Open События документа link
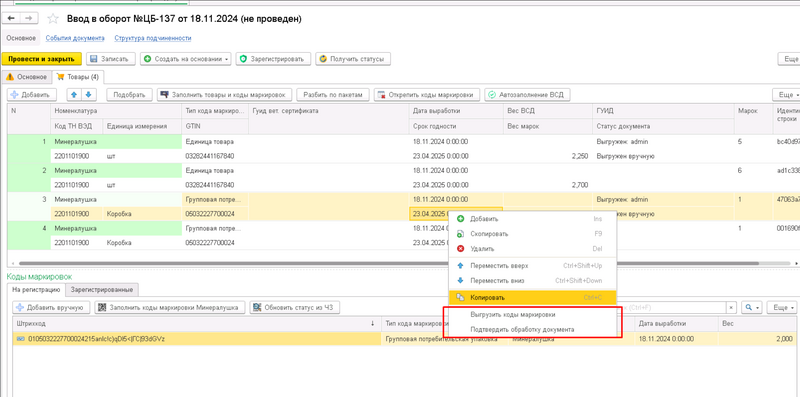Screen dimensions: 800x397 [75, 38]
